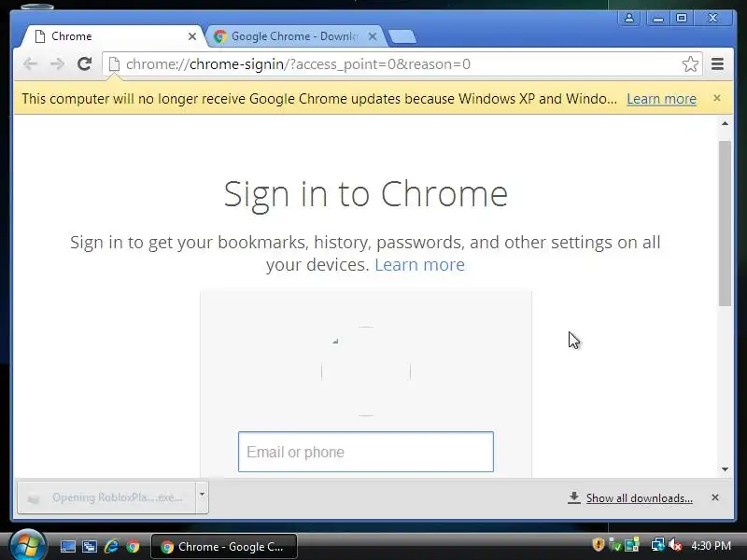This screenshot has height=560, width=747.
Task: Close the downloads bar
Action: click(x=714, y=497)
